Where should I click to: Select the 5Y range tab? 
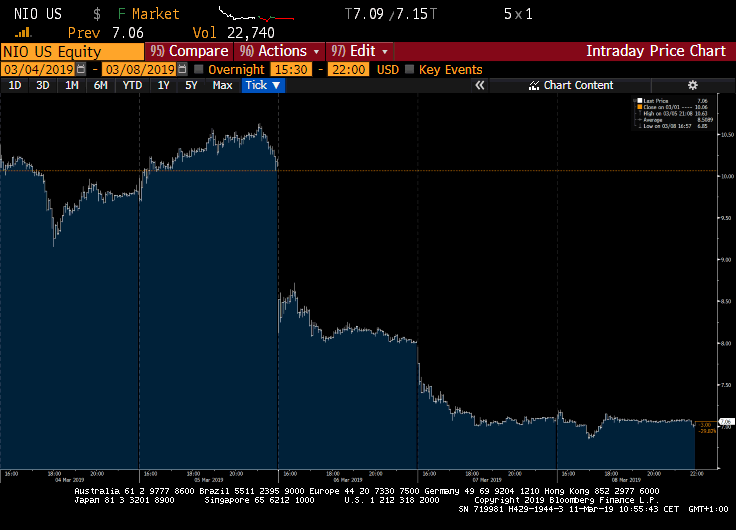(x=191, y=85)
